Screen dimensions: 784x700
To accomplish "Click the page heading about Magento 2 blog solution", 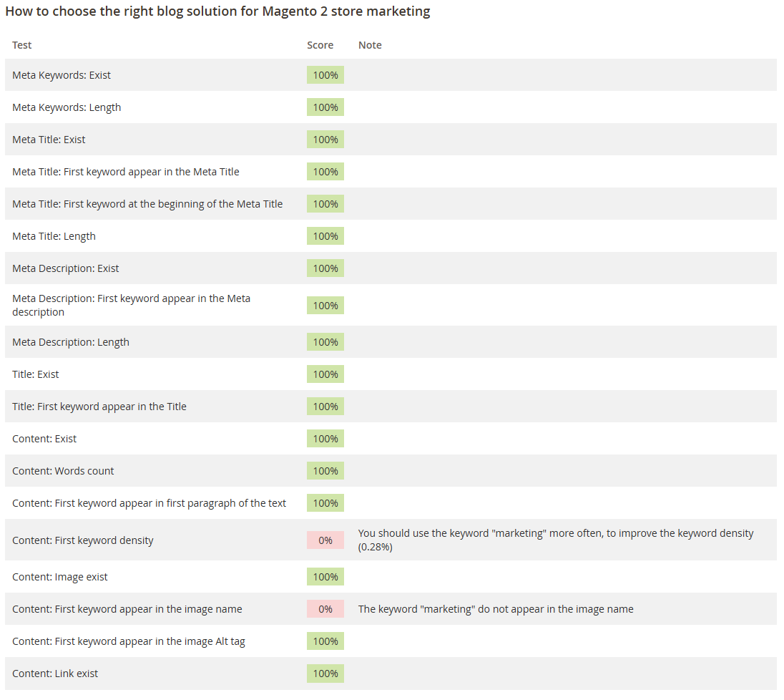I will coord(217,12).
